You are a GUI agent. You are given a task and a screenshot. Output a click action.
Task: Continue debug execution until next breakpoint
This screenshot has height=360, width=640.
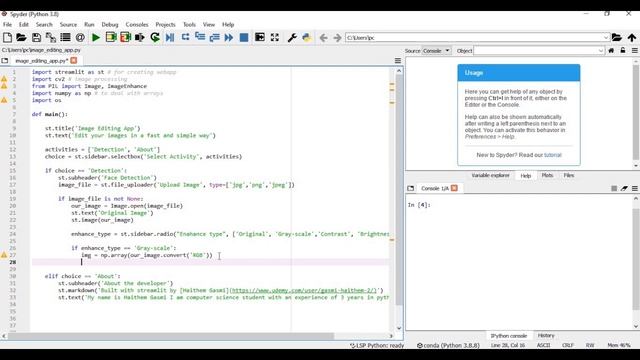229,38
